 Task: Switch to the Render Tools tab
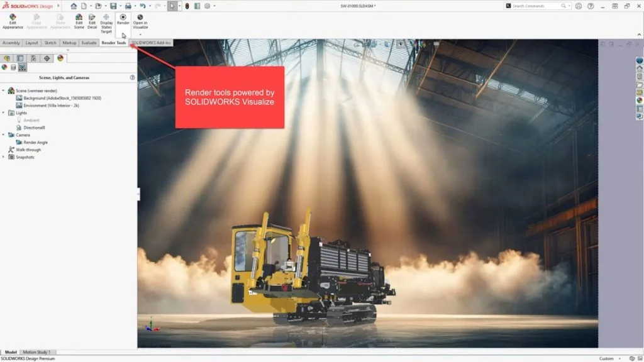click(114, 43)
